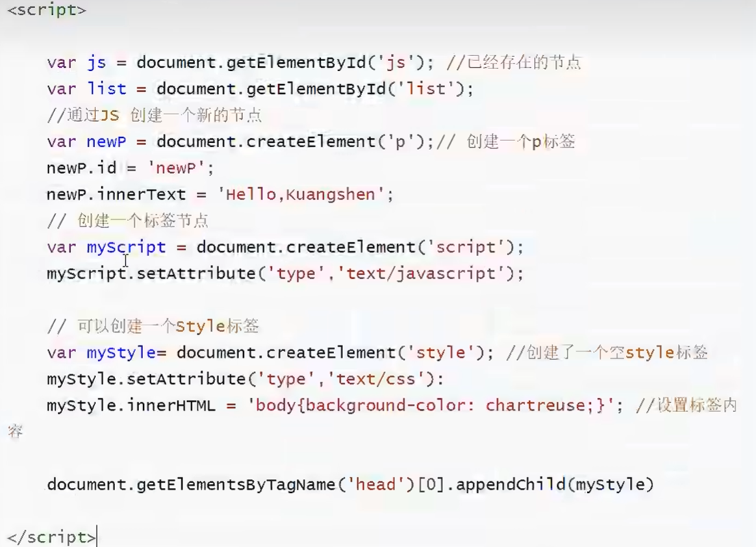Click 'myScript.setAttribute' method call

coord(151,273)
